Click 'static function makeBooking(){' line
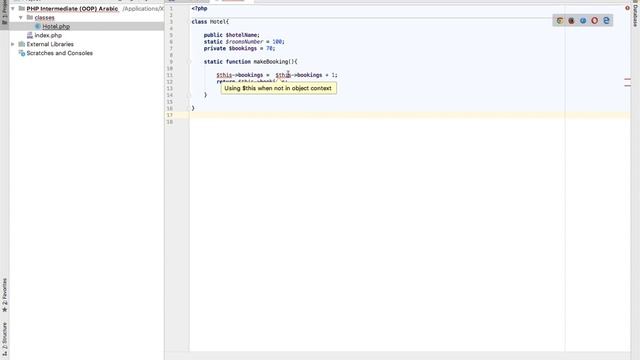Image resolution: width=640 pixels, height=360 pixels. coord(251,62)
